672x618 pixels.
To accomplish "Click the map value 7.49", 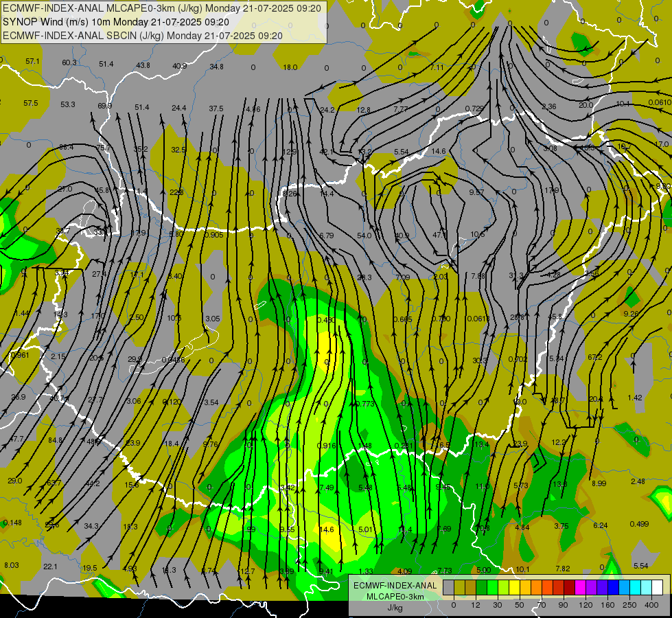I will tap(327, 488).
